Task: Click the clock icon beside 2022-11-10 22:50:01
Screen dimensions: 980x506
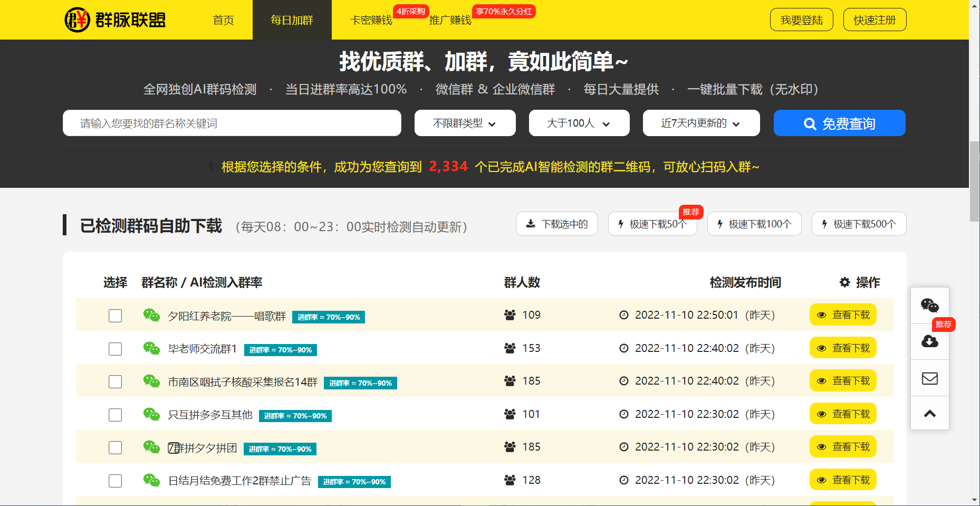Action: (624, 315)
